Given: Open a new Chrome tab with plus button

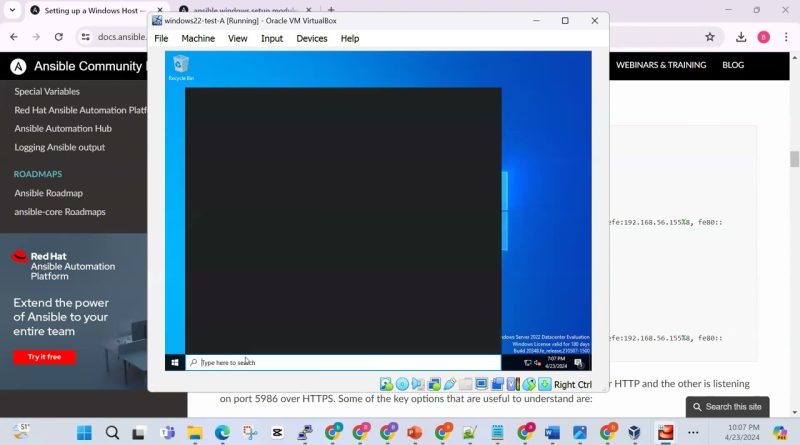Looking at the screenshot, I should pos(331,10).
